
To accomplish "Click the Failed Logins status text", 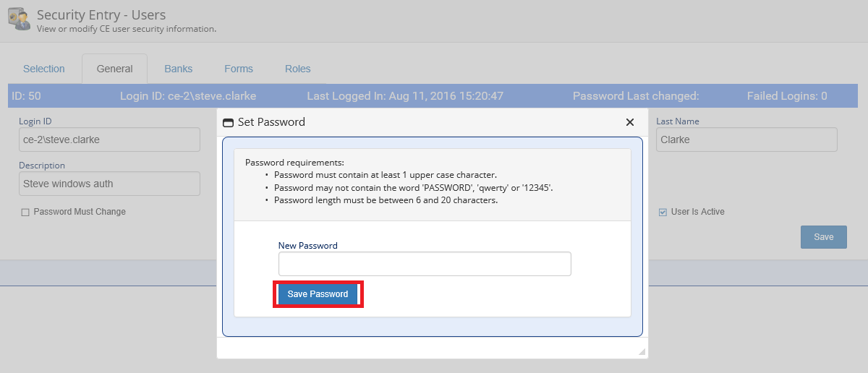I will click(787, 95).
